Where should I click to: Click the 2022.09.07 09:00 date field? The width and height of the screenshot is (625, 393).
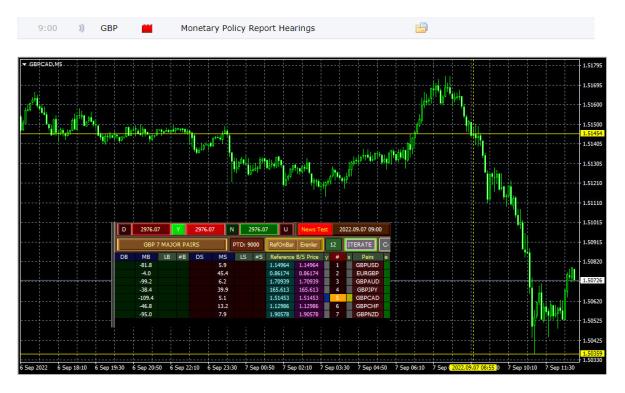click(360, 229)
